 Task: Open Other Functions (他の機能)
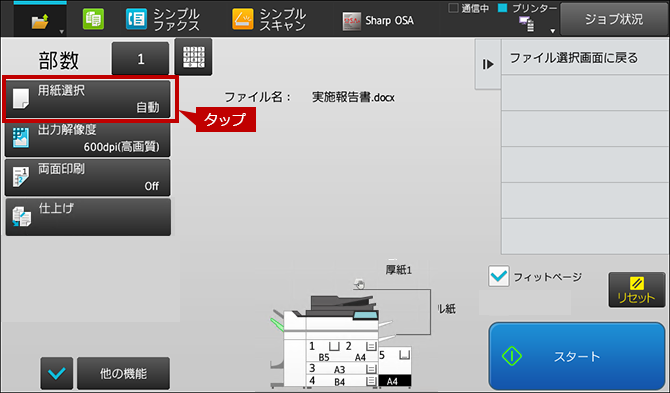[123, 373]
